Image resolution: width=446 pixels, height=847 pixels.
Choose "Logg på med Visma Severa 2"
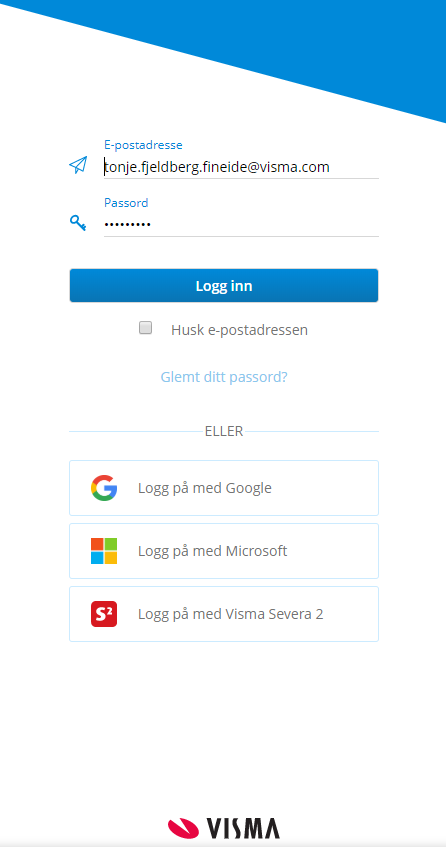tap(224, 614)
